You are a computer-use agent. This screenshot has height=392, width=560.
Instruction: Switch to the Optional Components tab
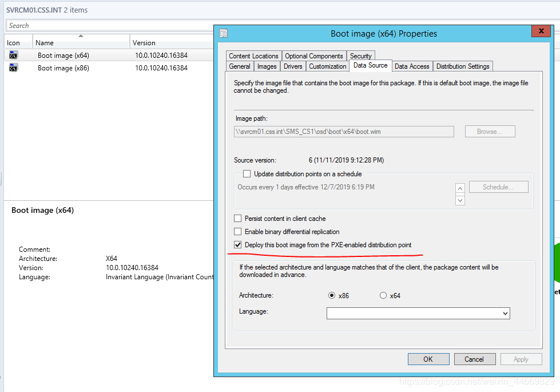[x=314, y=56]
